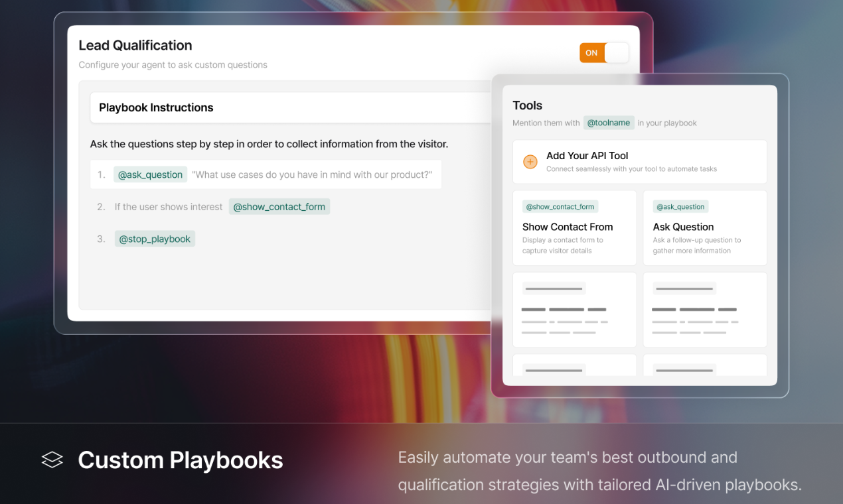Click the Tools panel heading
The height and width of the screenshot is (504, 843).
tap(527, 105)
